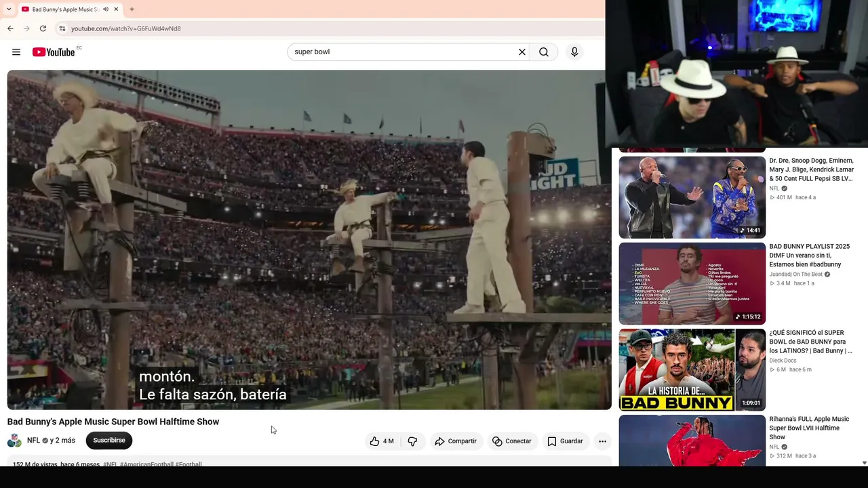868x488 pixels.
Task: Click the Compartir share button
Action: (x=456, y=441)
